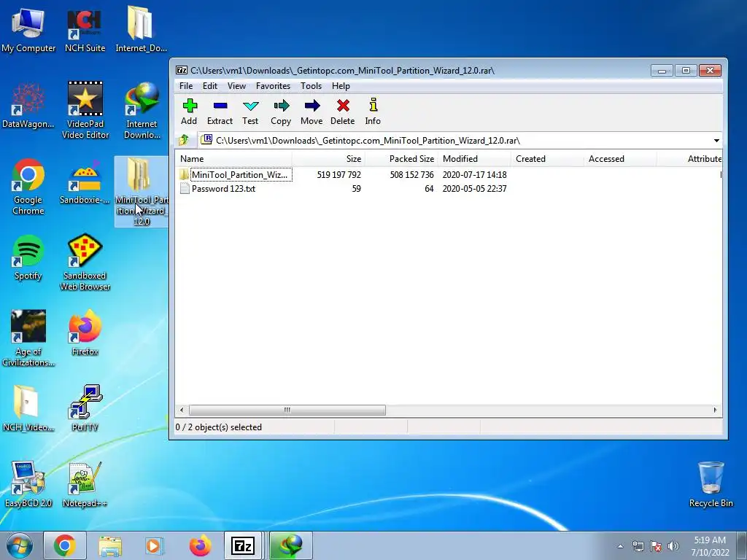The width and height of the screenshot is (747, 560).
Task: Select Internet Download Manager desktop shortcut
Action: pos(142,111)
